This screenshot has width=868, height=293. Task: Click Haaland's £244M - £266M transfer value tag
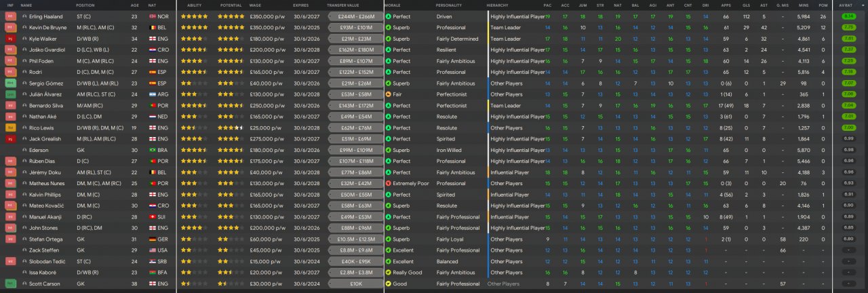(356, 16)
